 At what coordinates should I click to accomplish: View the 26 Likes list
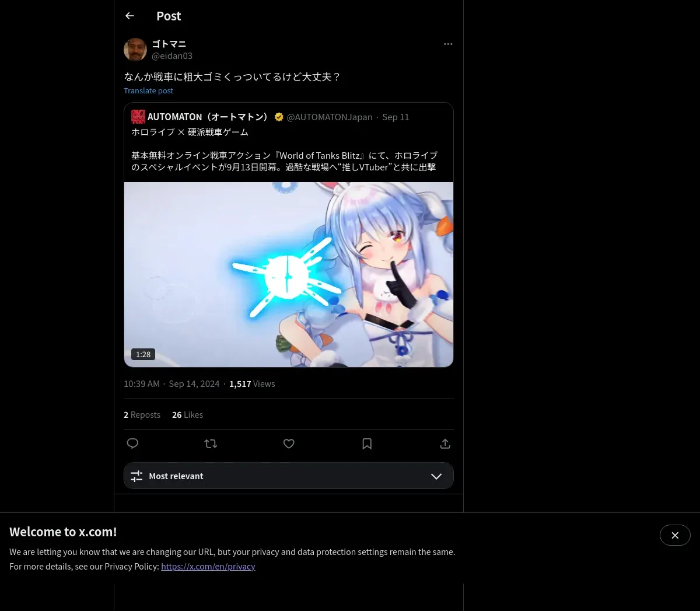[x=187, y=415]
